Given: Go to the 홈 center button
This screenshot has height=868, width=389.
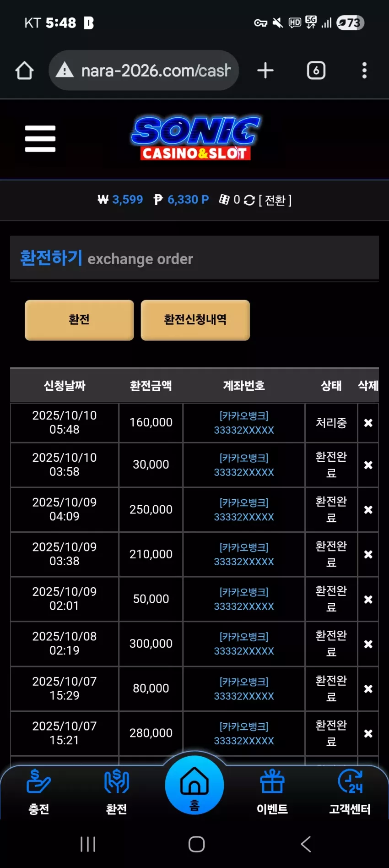Looking at the screenshot, I should pos(194,785).
